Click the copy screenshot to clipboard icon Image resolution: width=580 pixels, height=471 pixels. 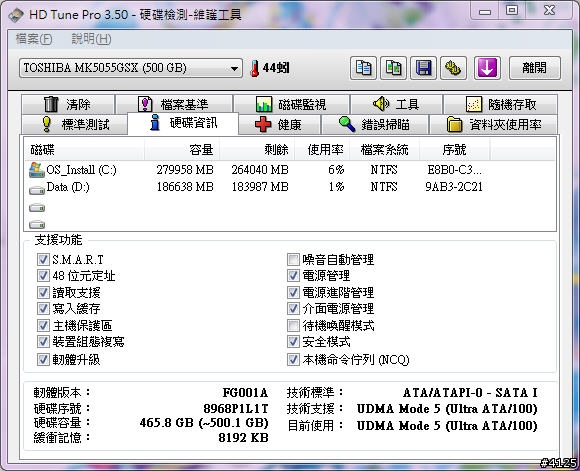[394, 68]
